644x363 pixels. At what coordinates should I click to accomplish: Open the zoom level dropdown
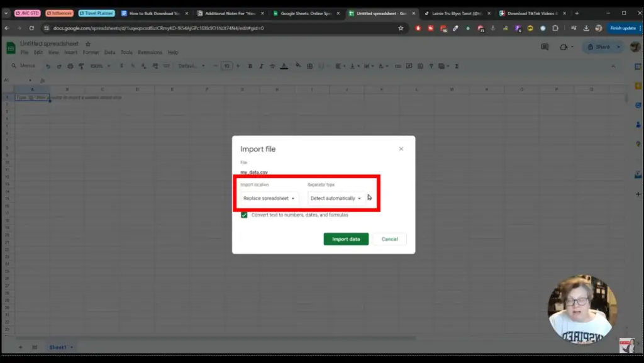pyautogui.click(x=100, y=66)
